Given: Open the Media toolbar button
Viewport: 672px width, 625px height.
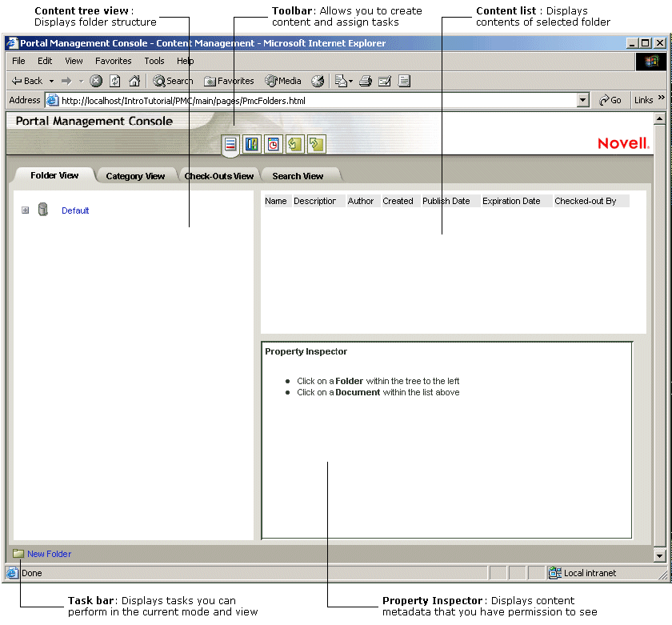Looking at the screenshot, I should click(x=283, y=81).
